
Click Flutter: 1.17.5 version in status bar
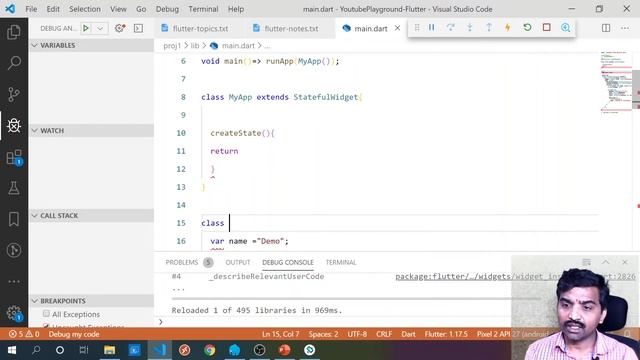click(446, 334)
